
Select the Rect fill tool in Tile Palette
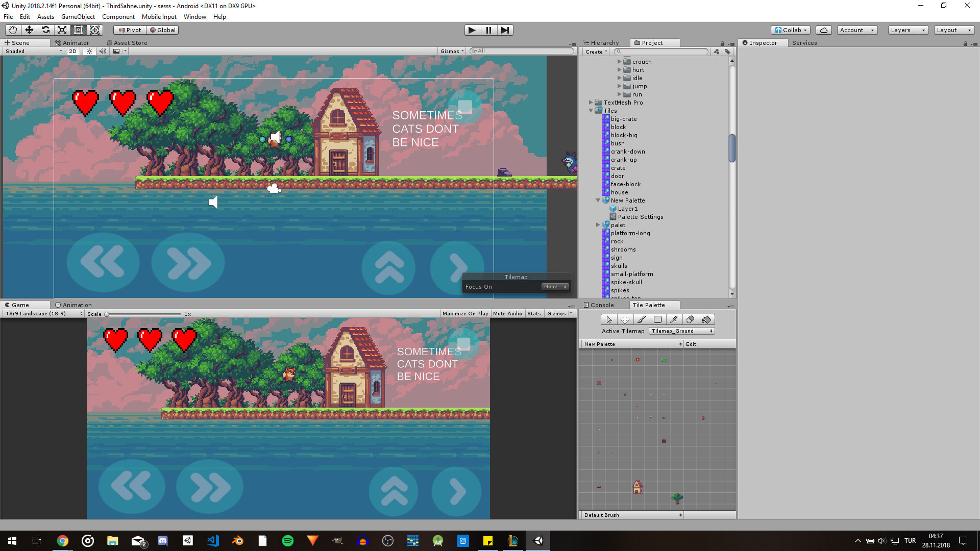pos(657,319)
